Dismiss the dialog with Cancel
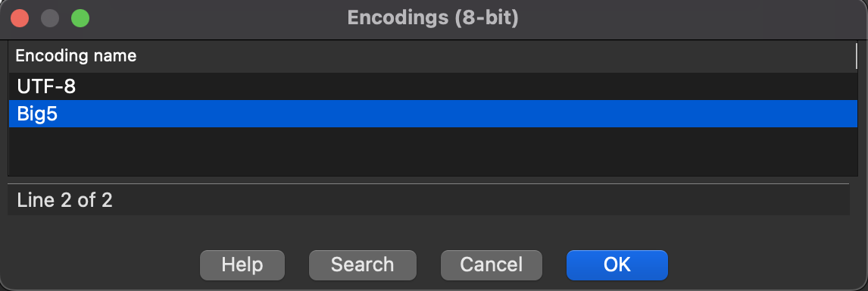 pyautogui.click(x=491, y=265)
